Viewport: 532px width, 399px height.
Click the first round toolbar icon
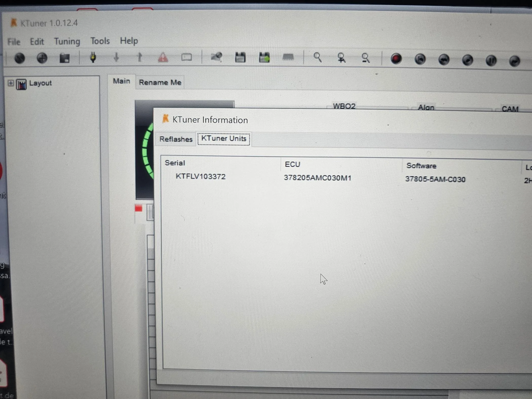(x=20, y=58)
